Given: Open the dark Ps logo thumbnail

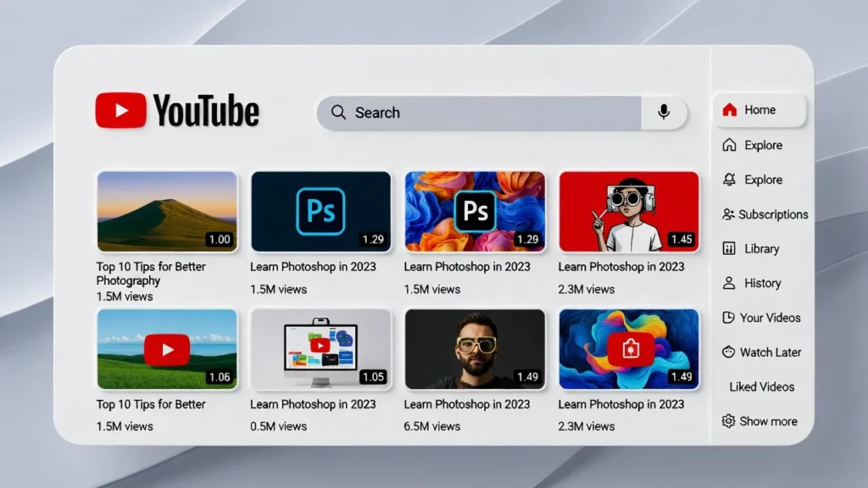Looking at the screenshot, I should pyautogui.click(x=321, y=211).
